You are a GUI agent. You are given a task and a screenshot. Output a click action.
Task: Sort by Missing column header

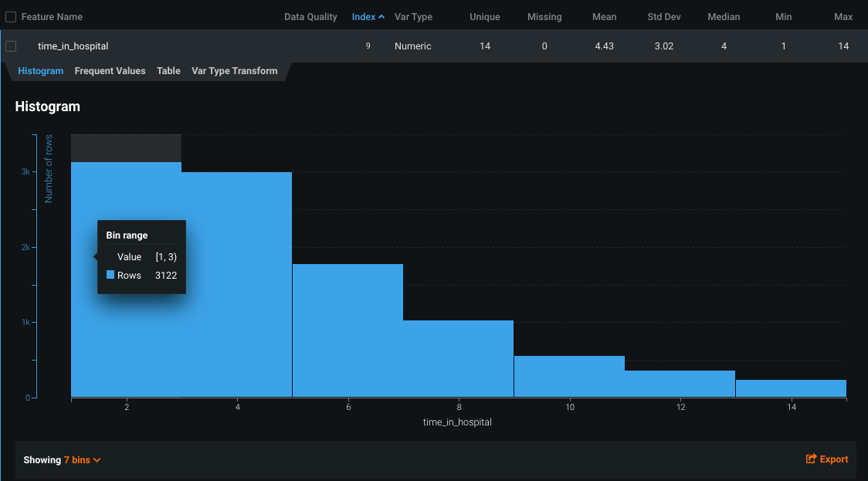(544, 16)
